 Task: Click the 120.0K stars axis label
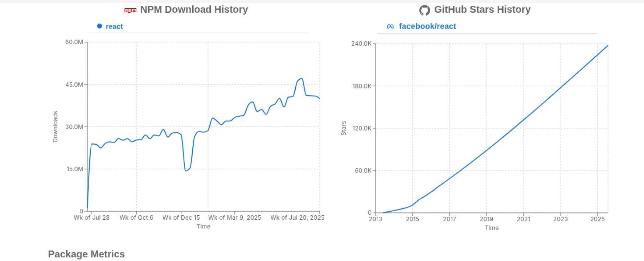(362, 128)
